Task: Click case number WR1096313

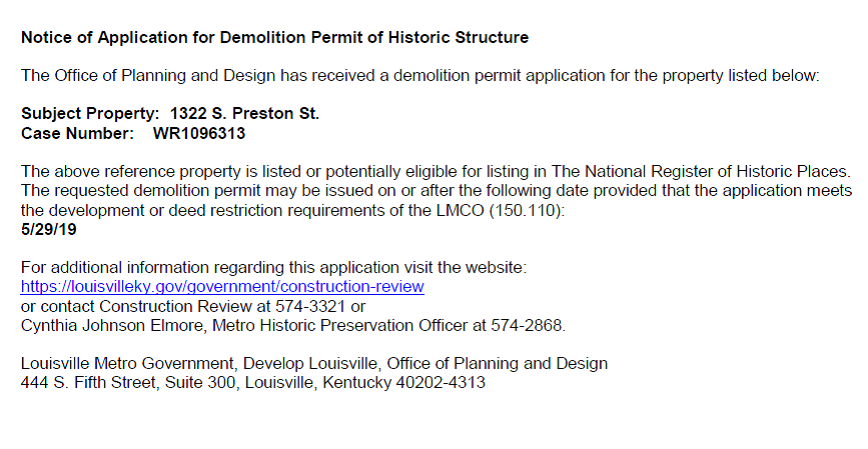Action: [199, 133]
